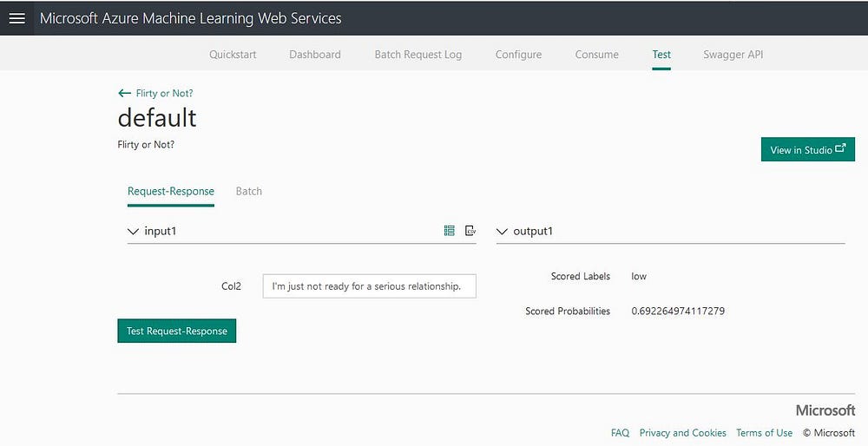
Task: Open the Batch Request Log tab
Action: (418, 54)
